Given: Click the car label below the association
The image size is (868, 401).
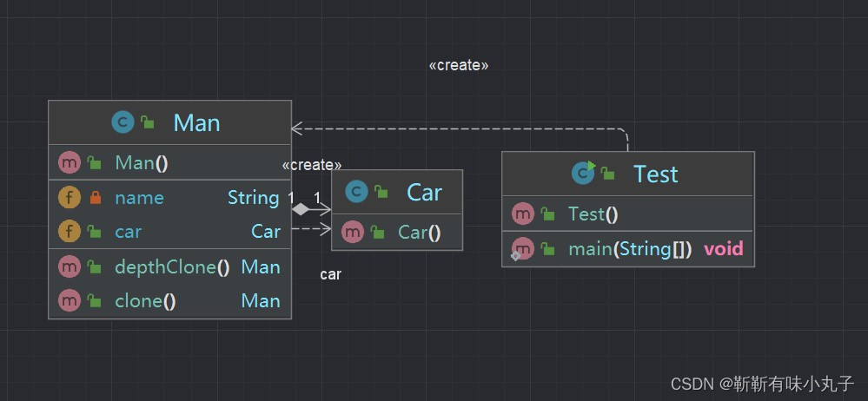Looking at the screenshot, I should click(x=330, y=273).
